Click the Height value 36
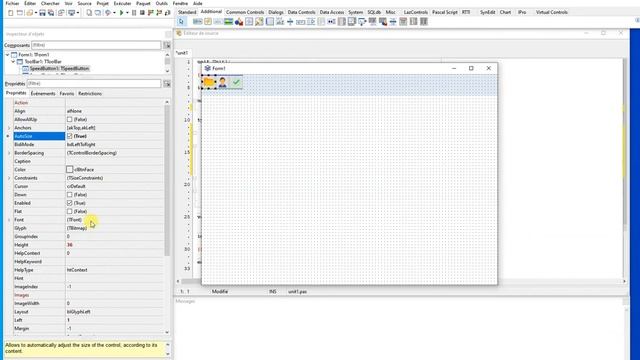 70,245
